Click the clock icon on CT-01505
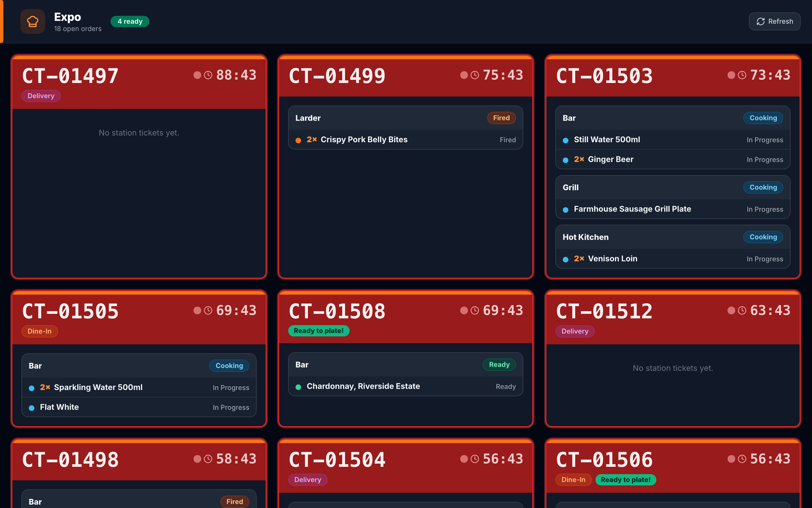 [x=208, y=310]
